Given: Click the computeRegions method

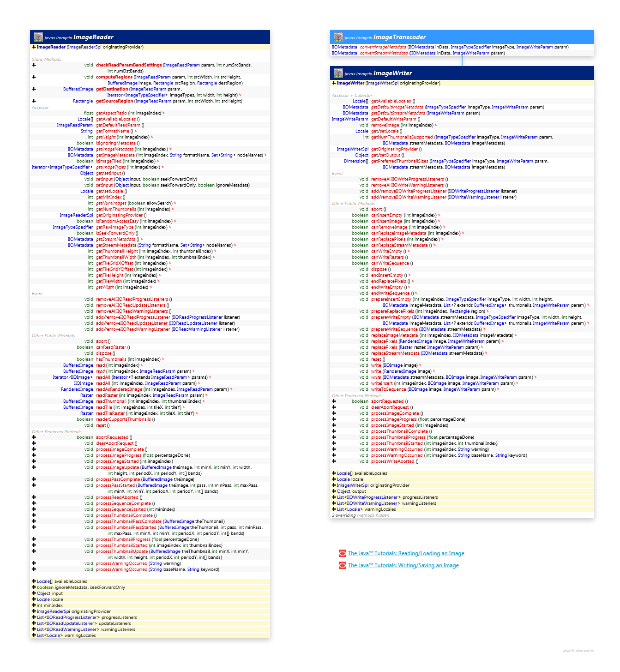Looking at the screenshot, I should pyautogui.click(x=114, y=77).
